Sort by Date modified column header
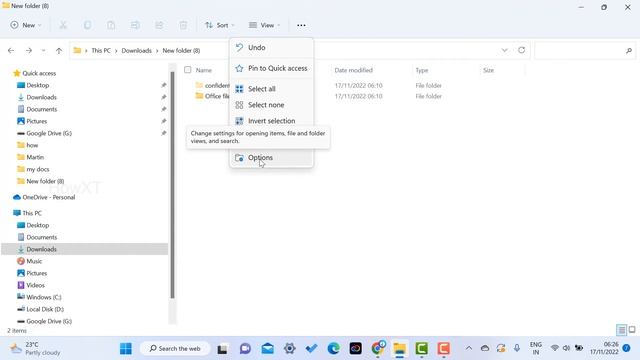Image resolution: width=640 pixels, height=360 pixels. 353,70
